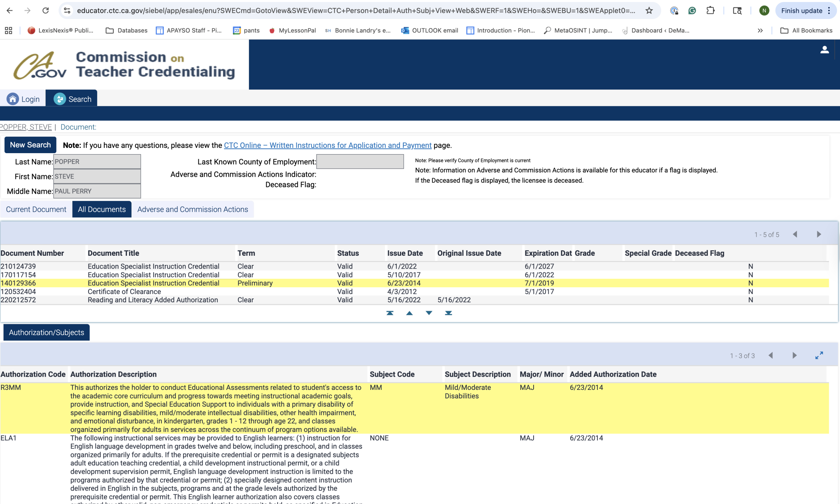Open the browser extensions puzzle icon

(x=710, y=10)
